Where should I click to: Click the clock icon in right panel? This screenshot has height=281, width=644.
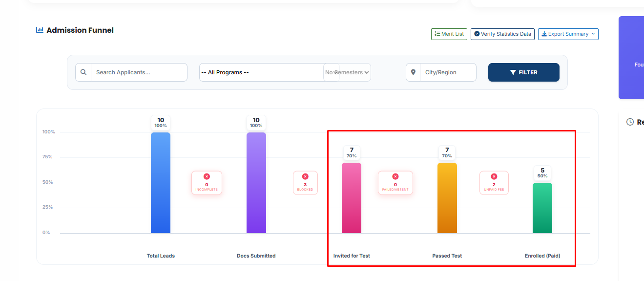(x=630, y=122)
